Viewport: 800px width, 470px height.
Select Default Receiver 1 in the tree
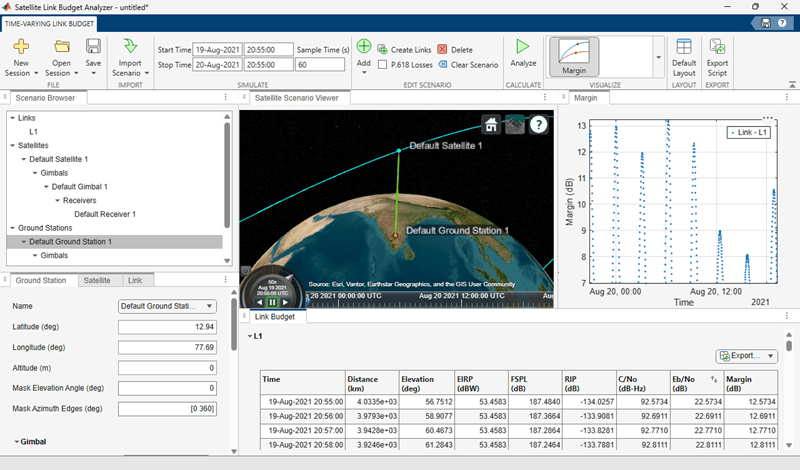tap(105, 214)
